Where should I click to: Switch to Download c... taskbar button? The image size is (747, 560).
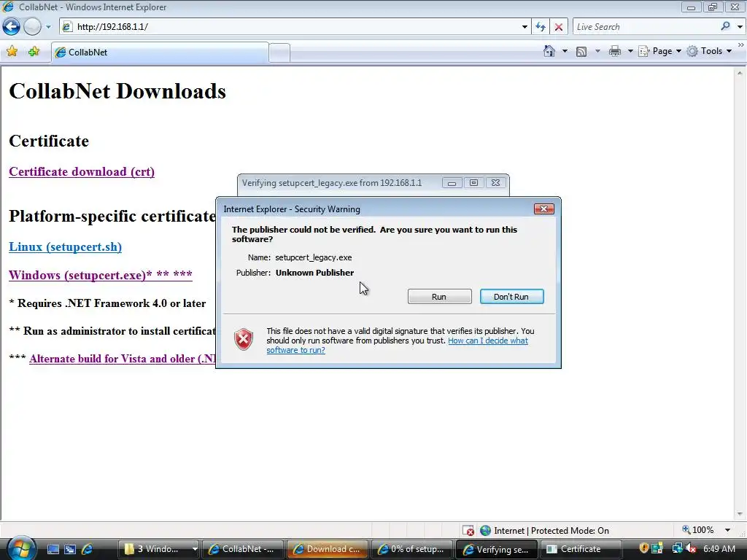(x=328, y=549)
